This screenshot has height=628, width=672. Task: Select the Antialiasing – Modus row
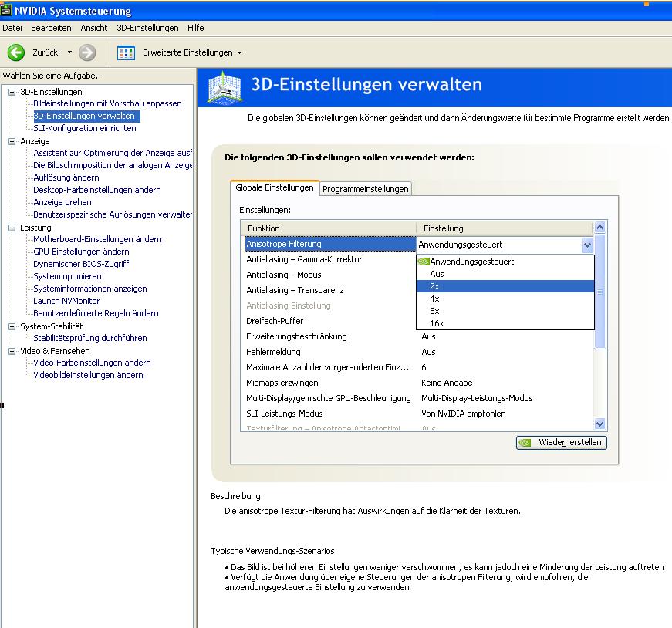(x=330, y=275)
